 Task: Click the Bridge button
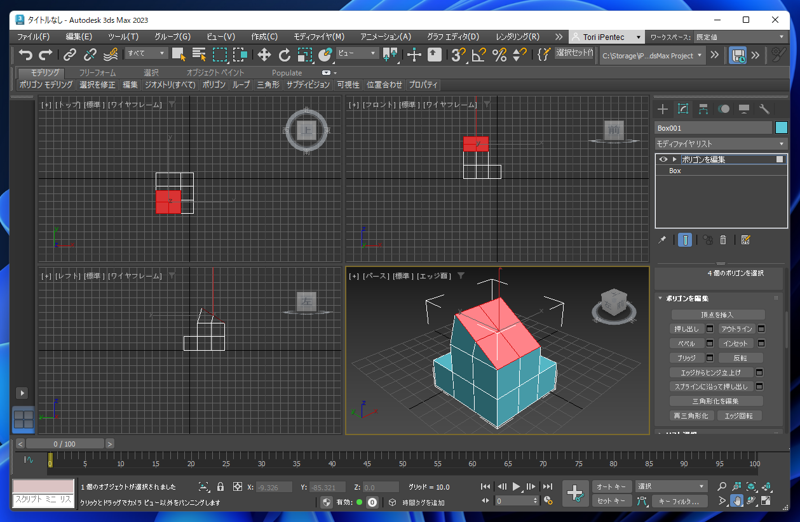[x=686, y=358]
